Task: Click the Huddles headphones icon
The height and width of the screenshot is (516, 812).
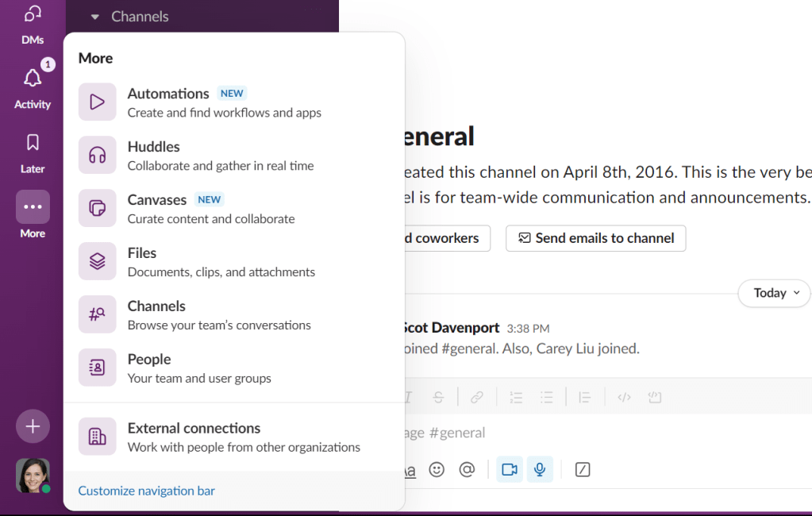Action: coord(98,155)
